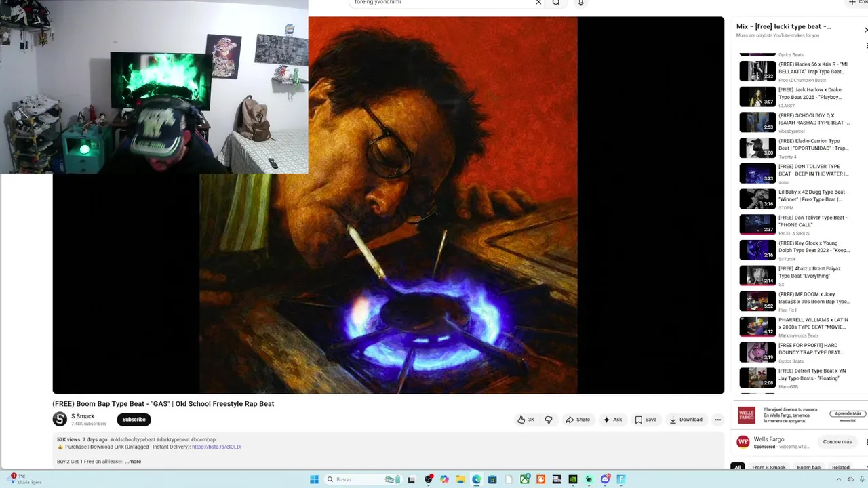
Task: Open the NVIDIA app on taskbar
Action: coord(573,479)
